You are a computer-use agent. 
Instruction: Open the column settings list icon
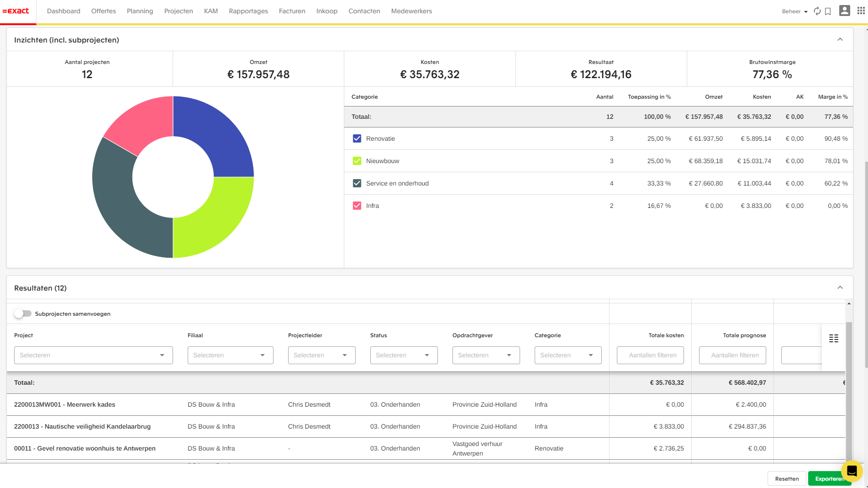[x=834, y=338]
